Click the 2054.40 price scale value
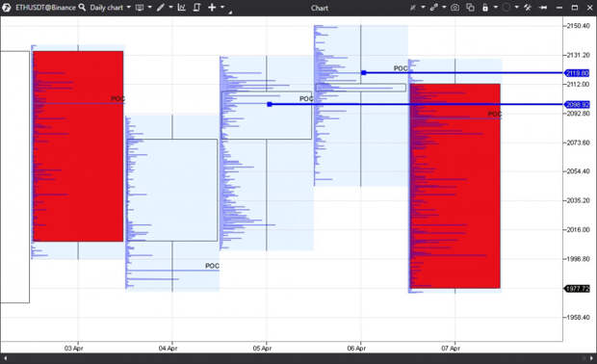This screenshot has width=597, height=364. 578,171
